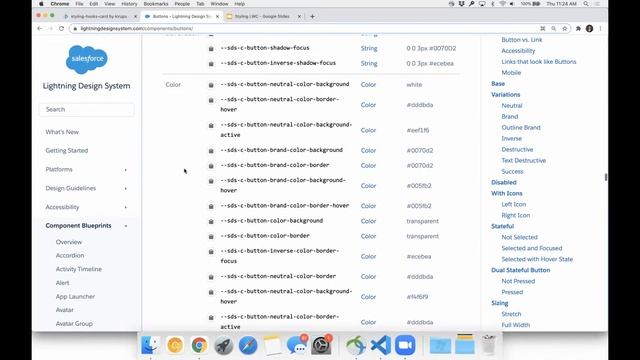Open Chrome's three-dot menu

click(600, 29)
